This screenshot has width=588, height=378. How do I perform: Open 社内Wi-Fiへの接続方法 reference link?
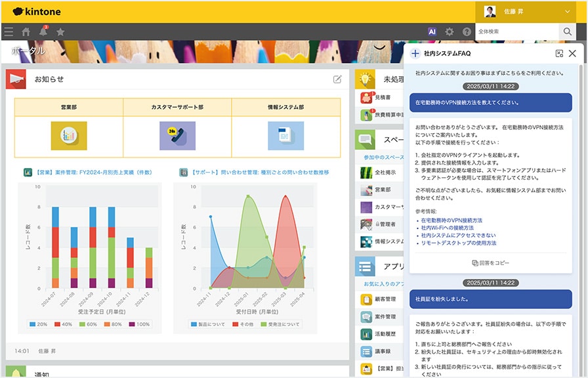447,228
